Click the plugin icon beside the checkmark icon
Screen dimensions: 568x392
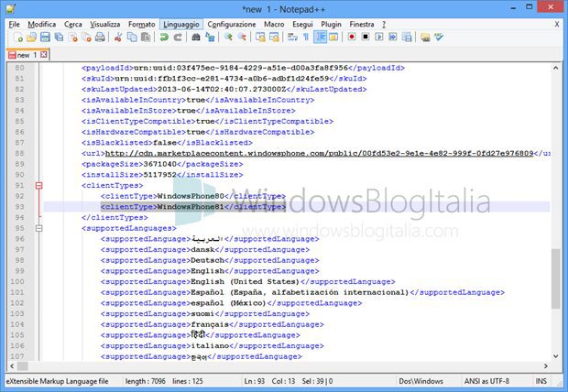425,37
